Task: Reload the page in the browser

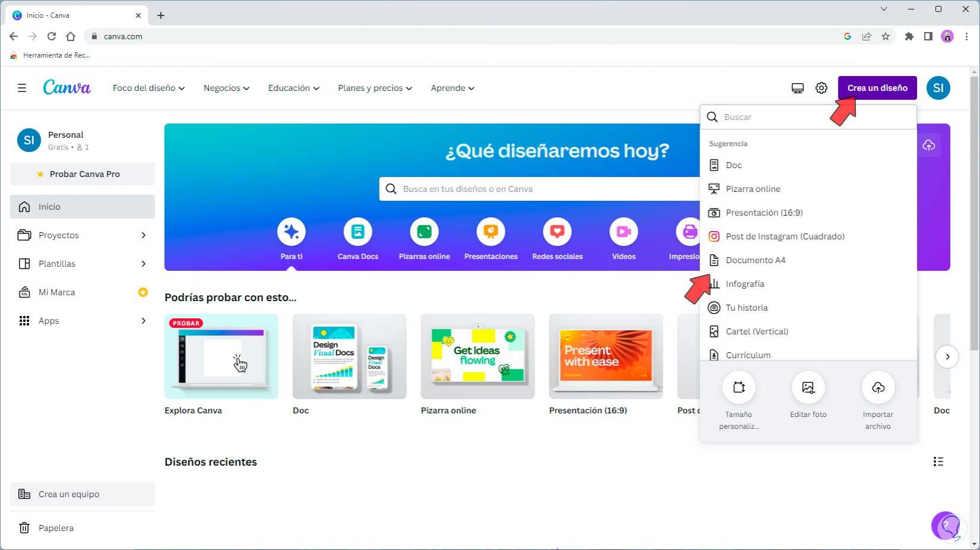Action: [x=52, y=36]
